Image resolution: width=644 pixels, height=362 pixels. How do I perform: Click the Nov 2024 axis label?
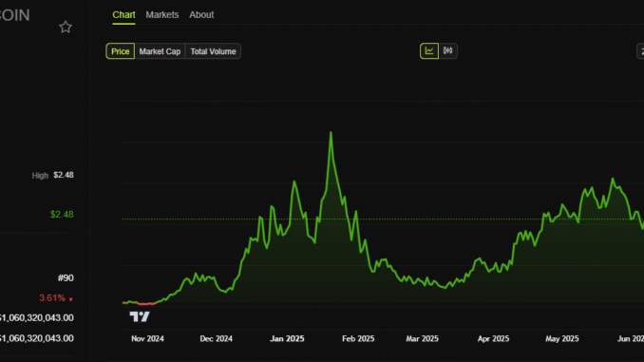point(147,338)
